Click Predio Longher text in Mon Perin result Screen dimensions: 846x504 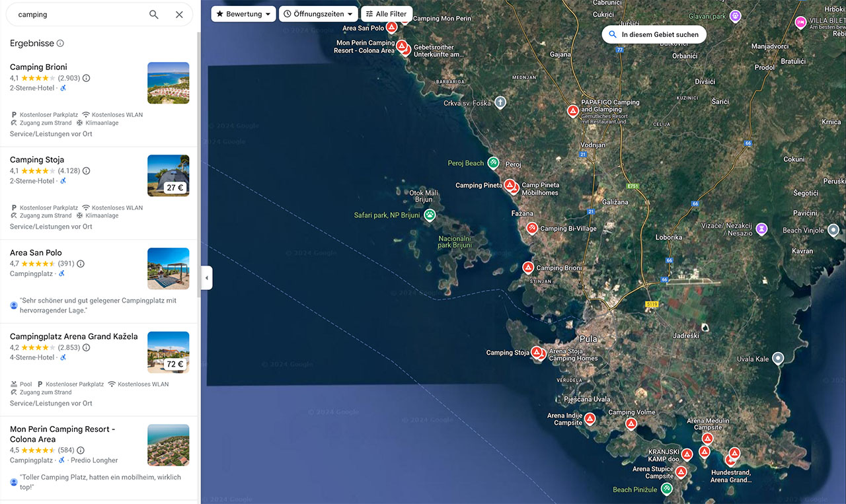[x=94, y=460]
